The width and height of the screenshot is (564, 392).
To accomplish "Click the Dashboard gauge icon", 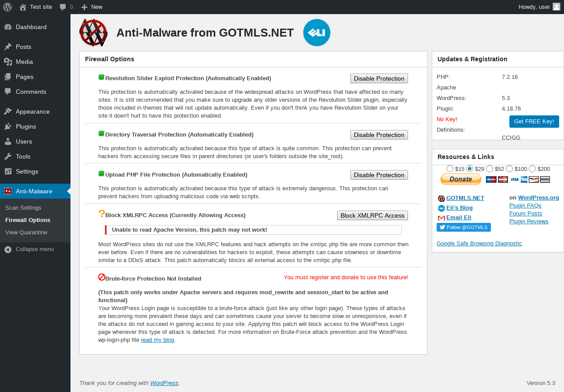I will click(8, 27).
